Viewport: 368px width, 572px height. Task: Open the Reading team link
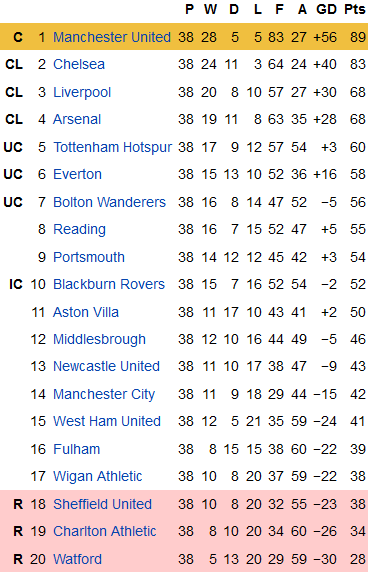tap(80, 229)
